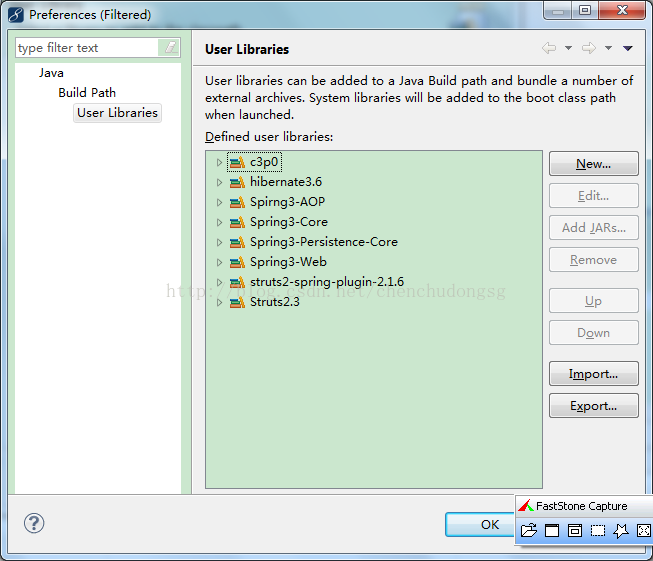Select the Spirng3-AOP library label

pos(287,202)
